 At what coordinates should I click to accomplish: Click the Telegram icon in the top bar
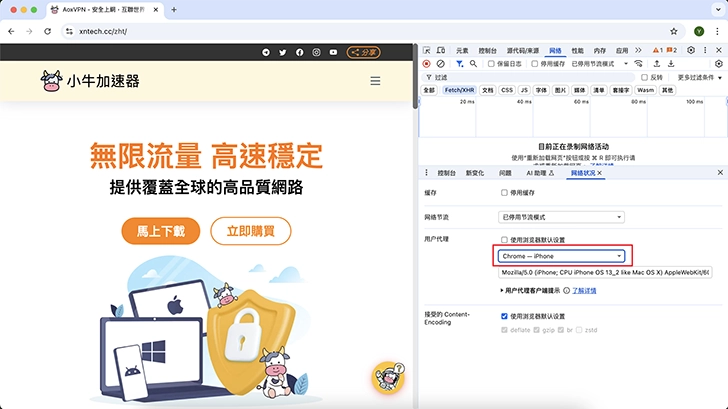(x=266, y=52)
